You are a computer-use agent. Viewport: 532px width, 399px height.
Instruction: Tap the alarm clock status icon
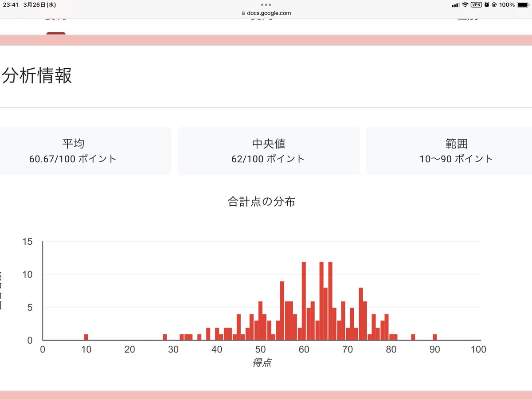pyautogui.click(x=486, y=4)
